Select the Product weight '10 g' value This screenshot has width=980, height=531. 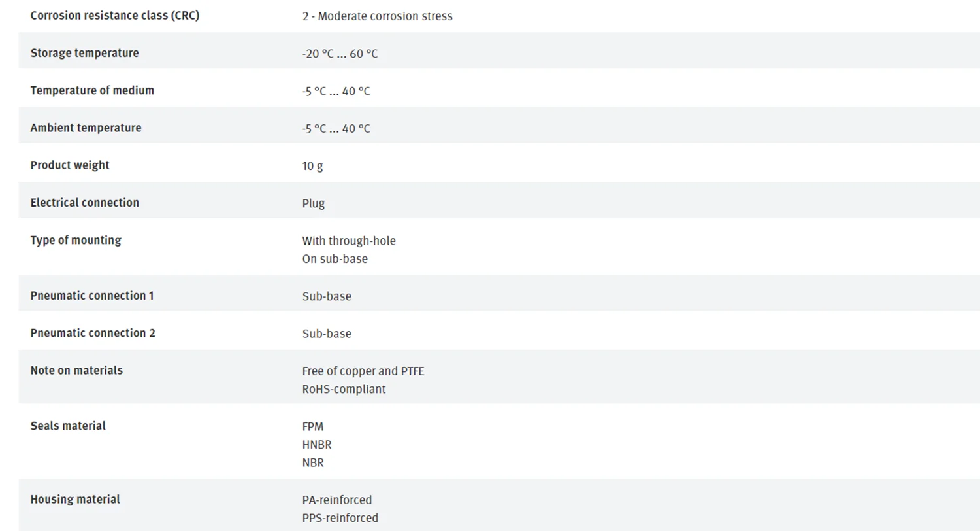pyautogui.click(x=312, y=166)
